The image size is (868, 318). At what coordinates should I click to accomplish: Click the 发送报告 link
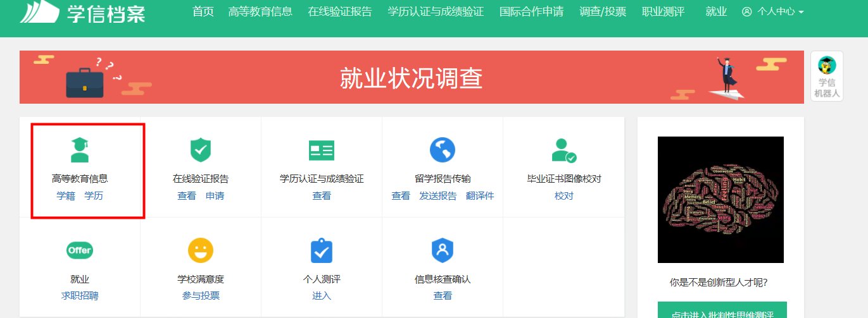[x=437, y=195]
